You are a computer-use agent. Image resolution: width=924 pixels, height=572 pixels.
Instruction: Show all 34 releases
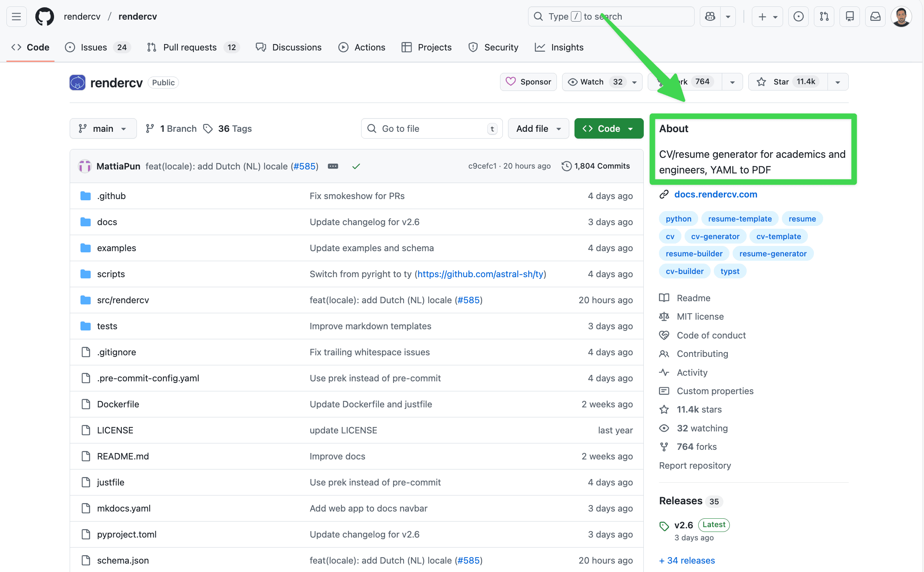687,560
